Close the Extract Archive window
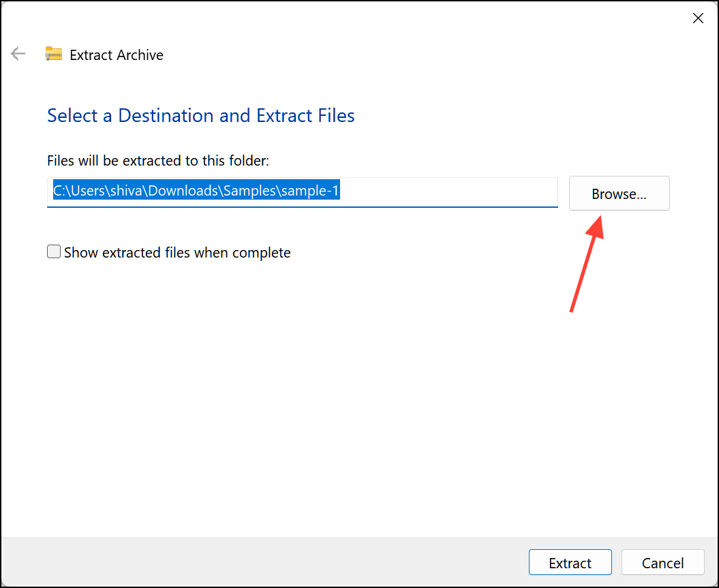This screenshot has width=719, height=588. tap(698, 18)
